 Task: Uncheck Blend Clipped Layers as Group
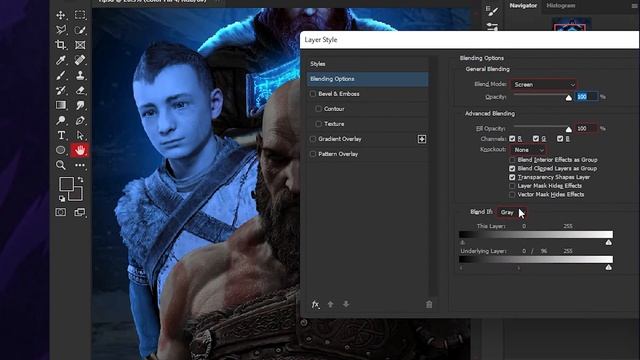tap(512, 169)
